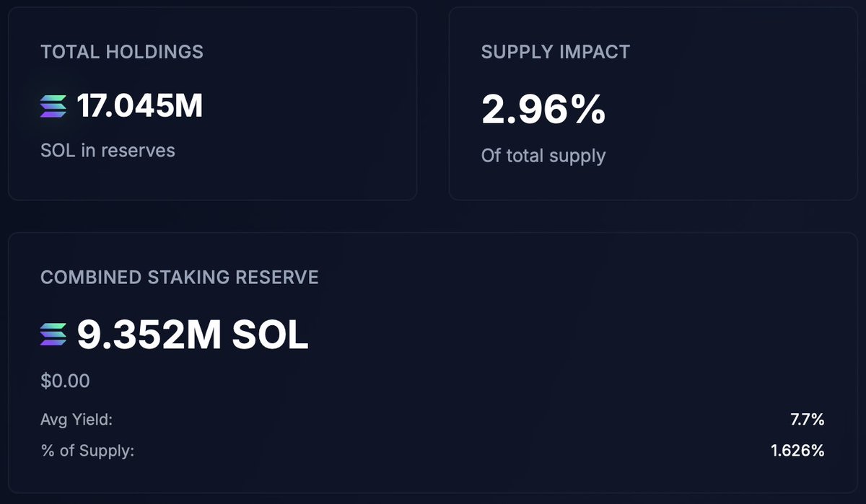
Task: Click the 9.352M SOL staking amount
Action: point(193,335)
